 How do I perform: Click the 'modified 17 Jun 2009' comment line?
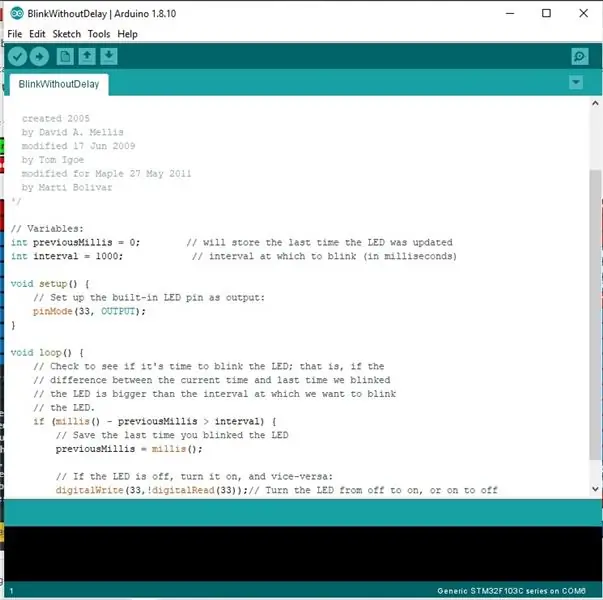tap(78, 146)
